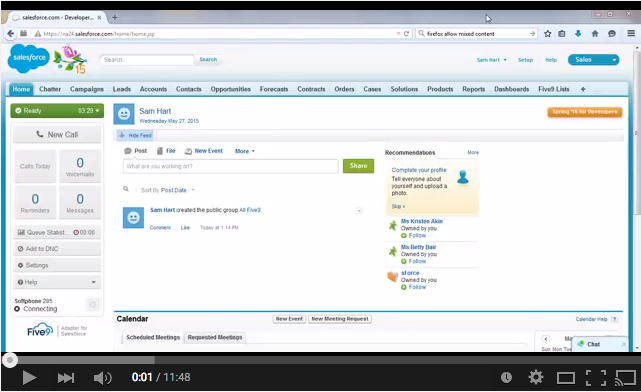Screen dimensions: 641x392
Task: Open Firefox home icon
Action: click(x=595, y=34)
